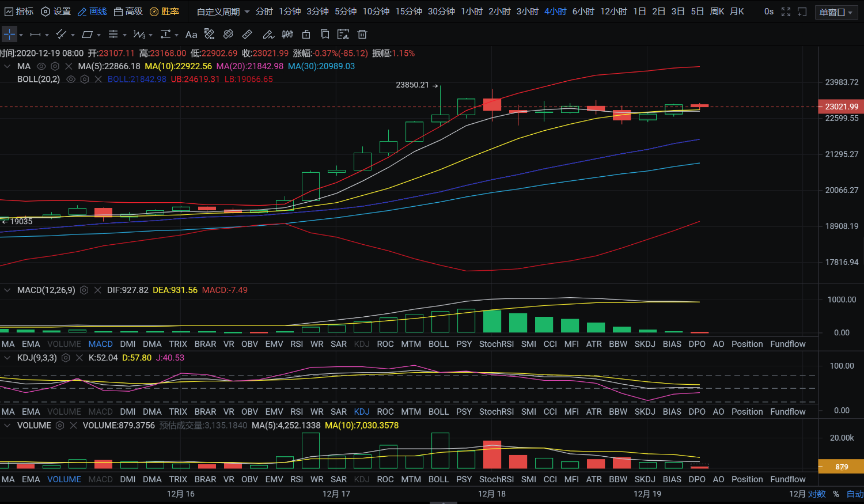Screen dimensions: 864x504
Task: Click the red 23021.99 current price label
Action: [841, 107]
